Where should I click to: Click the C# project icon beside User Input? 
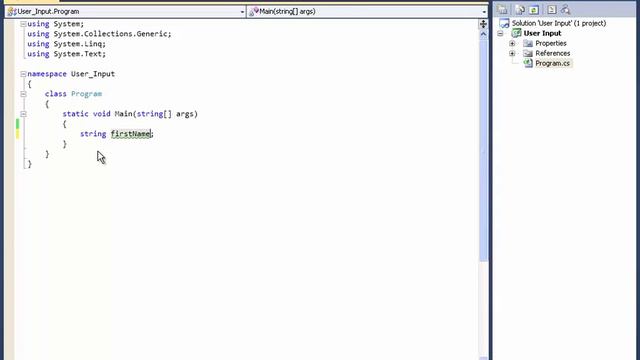[516, 33]
